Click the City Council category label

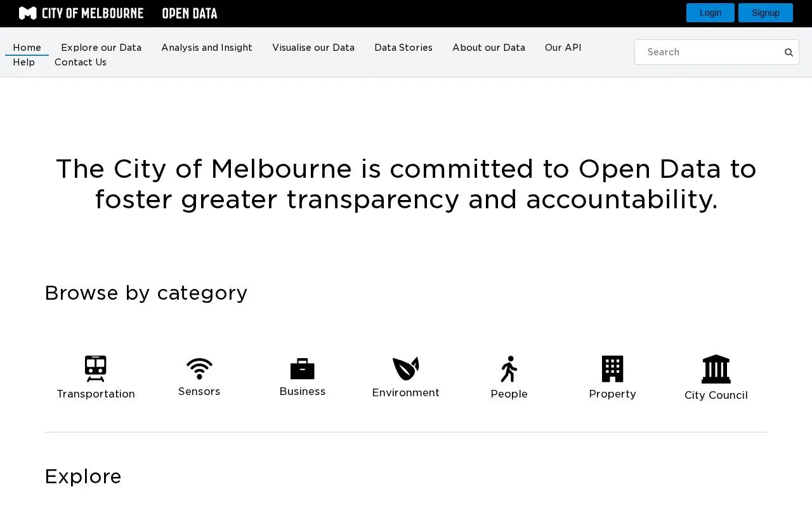716,396
